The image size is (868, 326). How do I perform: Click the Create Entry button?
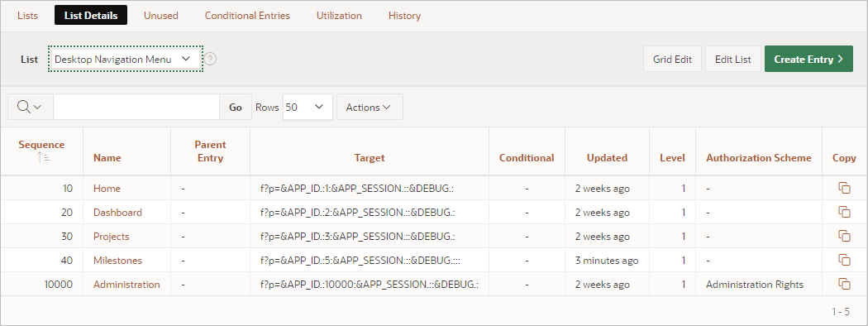click(x=808, y=59)
